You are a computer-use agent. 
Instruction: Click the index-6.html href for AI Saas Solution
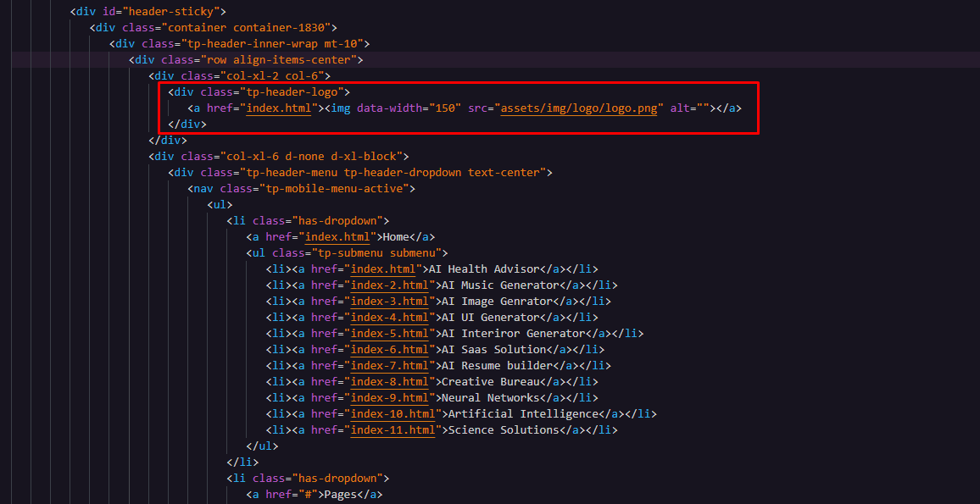[389, 350]
